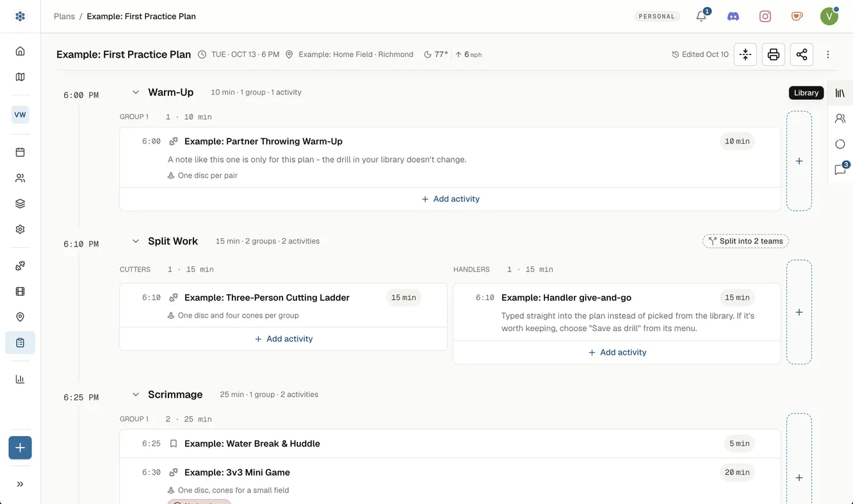The width and height of the screenshot is (853, 504).
Task: Click the blue plus create button
Action: 20,448
